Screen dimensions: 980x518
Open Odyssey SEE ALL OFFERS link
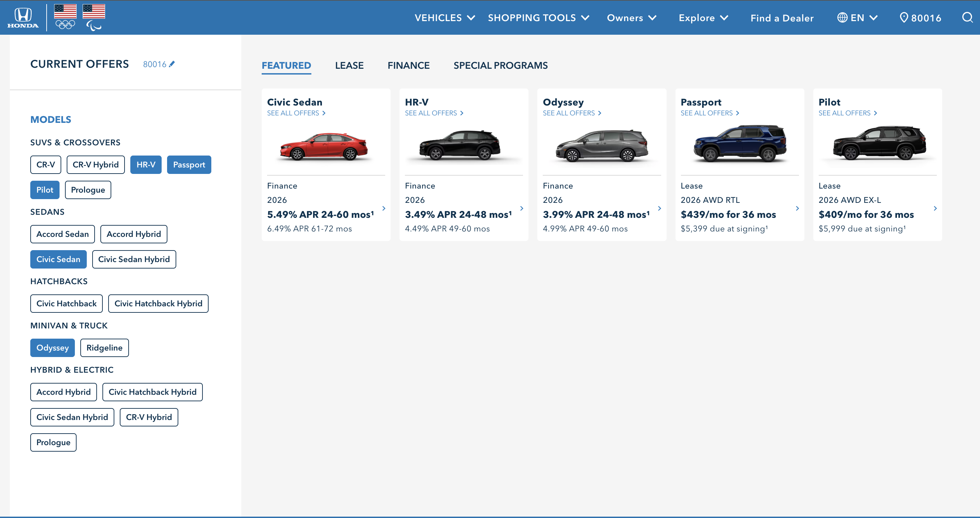coord(572,113)
